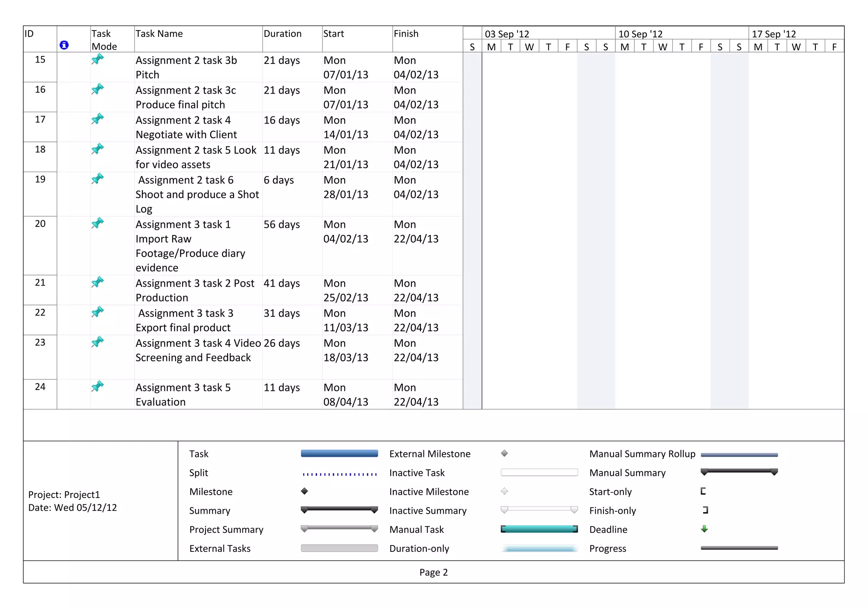Image resolution: width=868 pixels, height=609 pixels.
Task: Click the 17 Sep '12 week header
Action: (773, 34)
